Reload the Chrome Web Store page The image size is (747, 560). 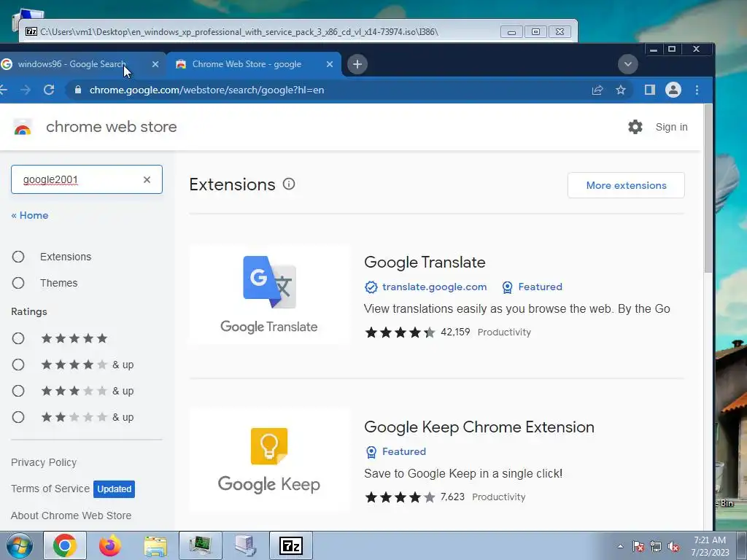[49, 90]
